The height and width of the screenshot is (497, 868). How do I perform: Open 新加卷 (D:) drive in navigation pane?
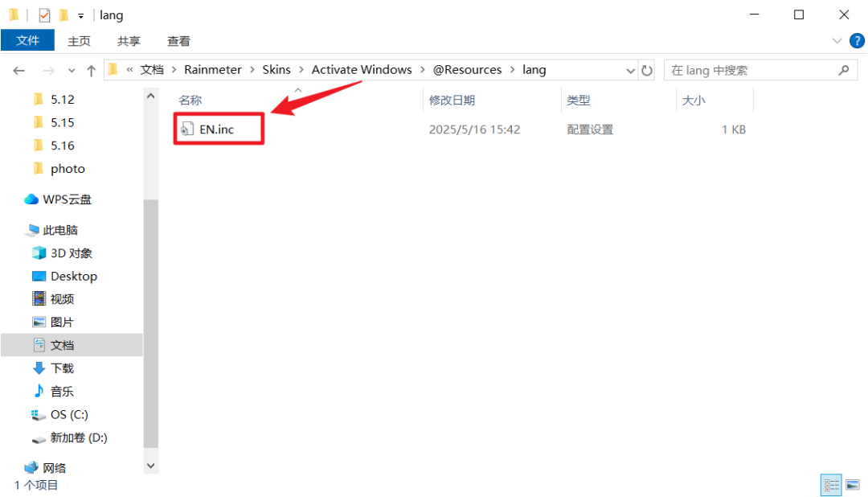coord(79,437)
